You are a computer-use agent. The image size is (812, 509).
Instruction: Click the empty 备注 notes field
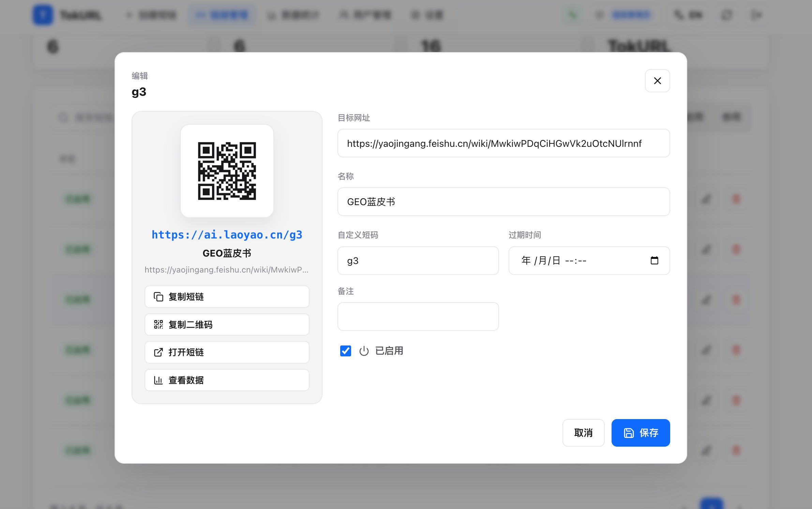tap(418, 317)
